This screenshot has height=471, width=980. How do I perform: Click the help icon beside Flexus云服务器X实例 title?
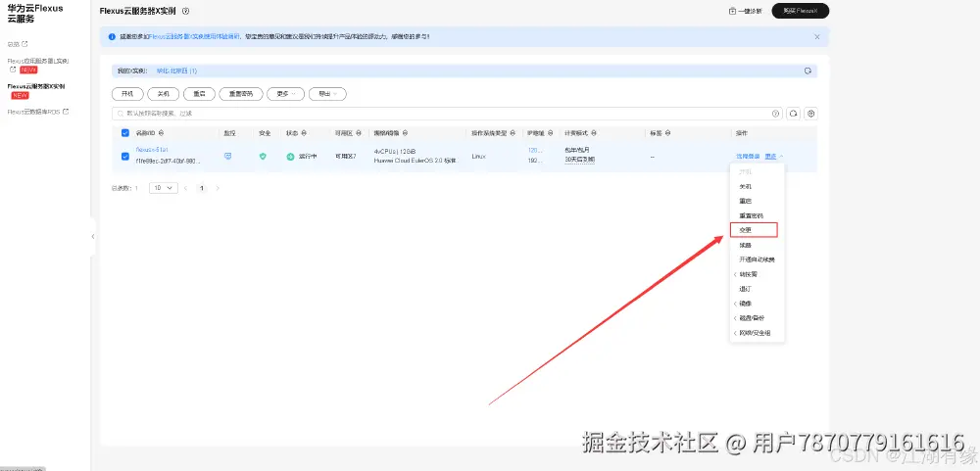[185, 11]
